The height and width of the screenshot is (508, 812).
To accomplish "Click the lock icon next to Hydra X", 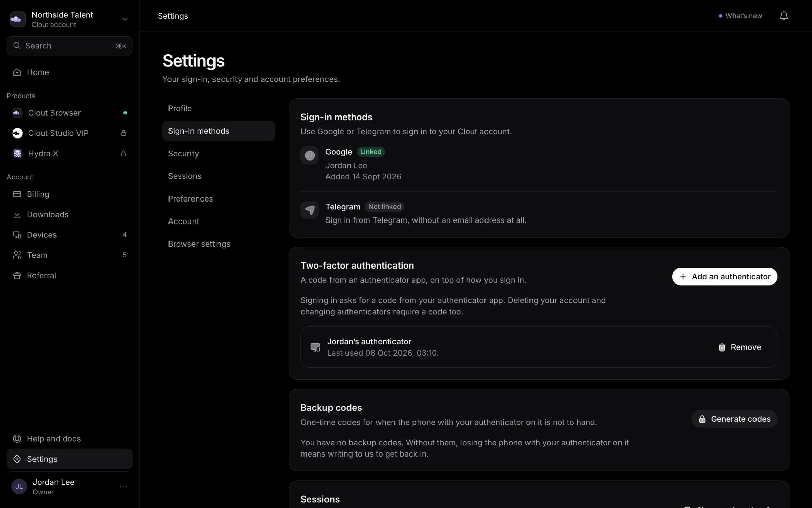I will click(x=123, y=153).
